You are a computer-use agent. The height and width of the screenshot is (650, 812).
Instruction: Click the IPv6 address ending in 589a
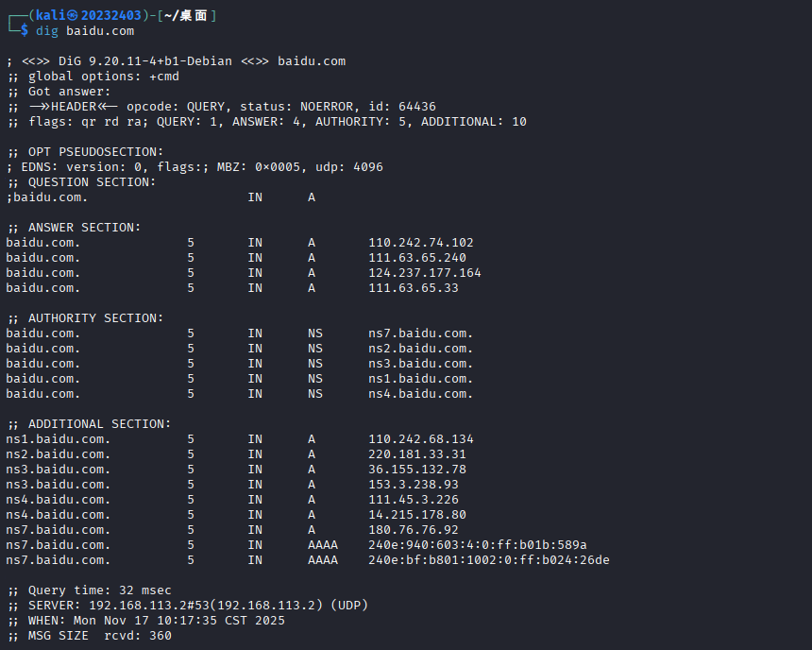click(478, 545)
